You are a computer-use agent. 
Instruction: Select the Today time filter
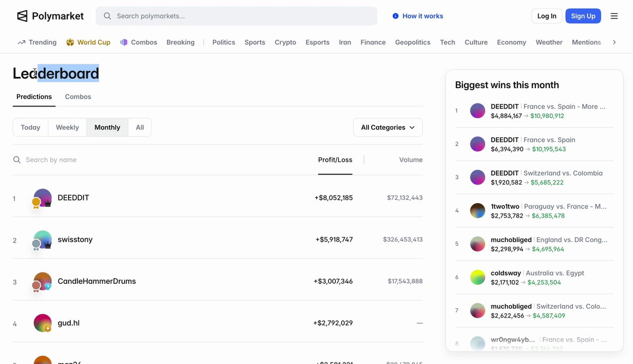[30, 128]
